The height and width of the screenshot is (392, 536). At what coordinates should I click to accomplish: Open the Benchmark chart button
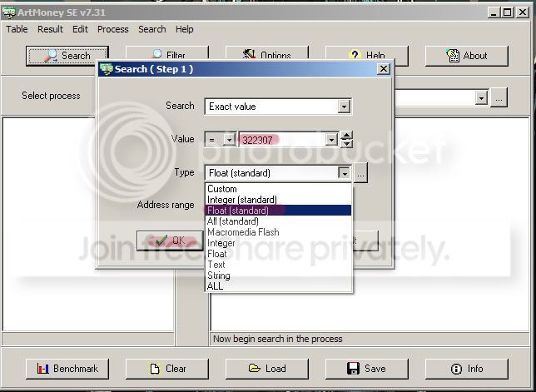(x=67, y=369)
